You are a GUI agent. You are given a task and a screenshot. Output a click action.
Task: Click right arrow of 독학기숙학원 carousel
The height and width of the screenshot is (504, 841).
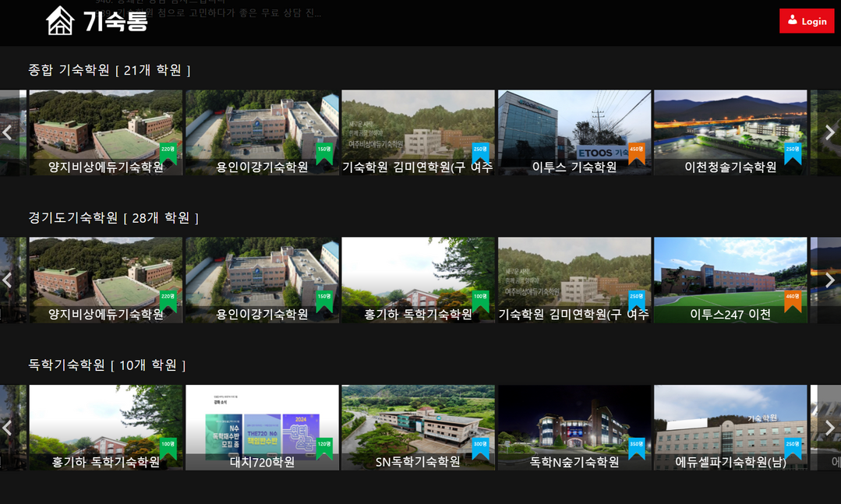click(829, 428)
